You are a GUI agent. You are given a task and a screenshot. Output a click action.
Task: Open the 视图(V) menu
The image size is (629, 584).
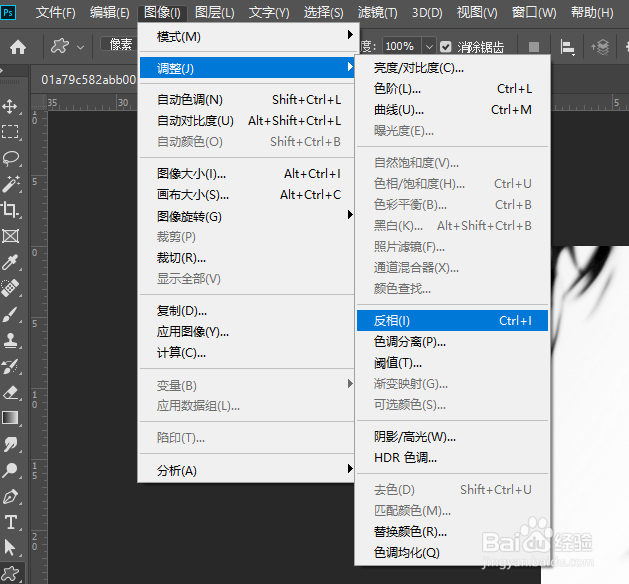(477, 13)
